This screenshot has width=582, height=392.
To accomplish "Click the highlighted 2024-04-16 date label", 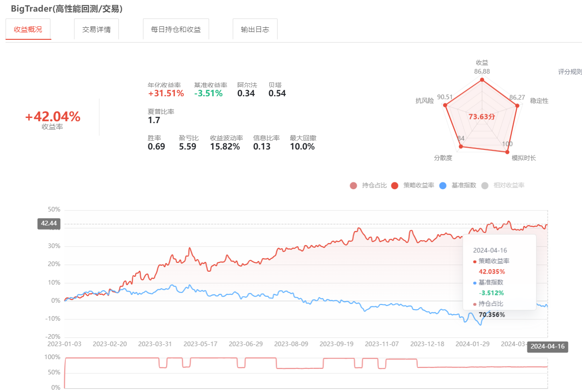I will point(547,347).
